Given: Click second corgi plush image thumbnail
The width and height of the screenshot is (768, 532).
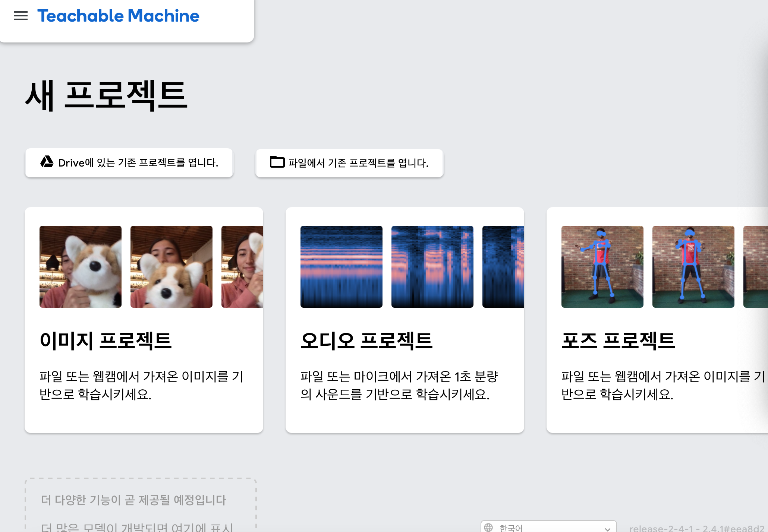Looking at the screenshot, I should [171, 267].
